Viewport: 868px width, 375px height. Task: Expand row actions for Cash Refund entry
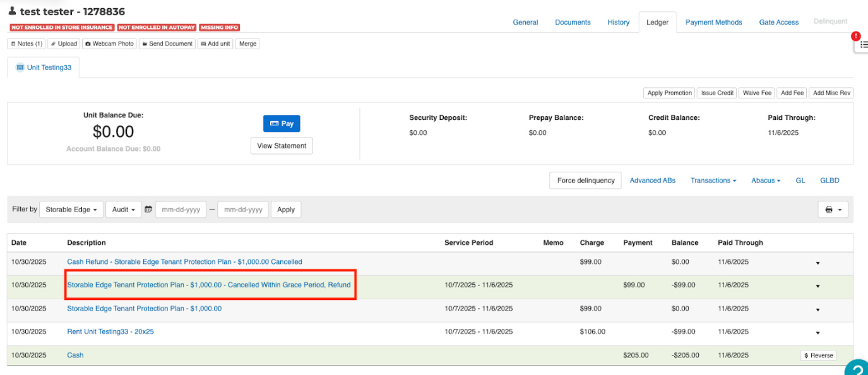817,263
